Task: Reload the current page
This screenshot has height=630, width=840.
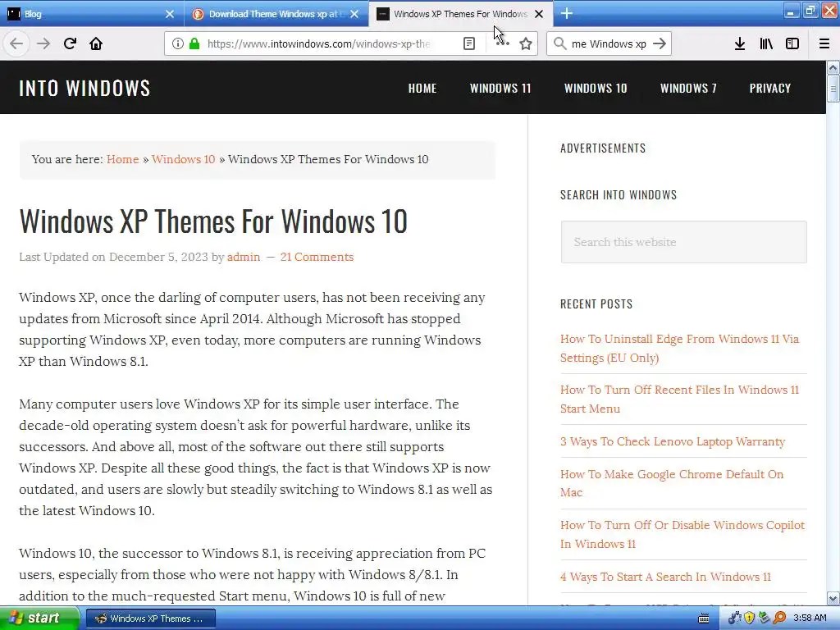Action: tap(70, 43)
